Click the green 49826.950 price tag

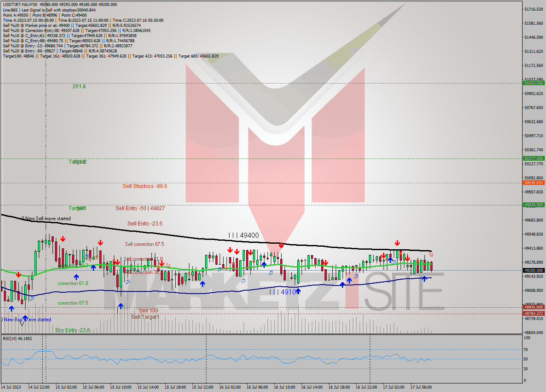[x=534, y=205]
